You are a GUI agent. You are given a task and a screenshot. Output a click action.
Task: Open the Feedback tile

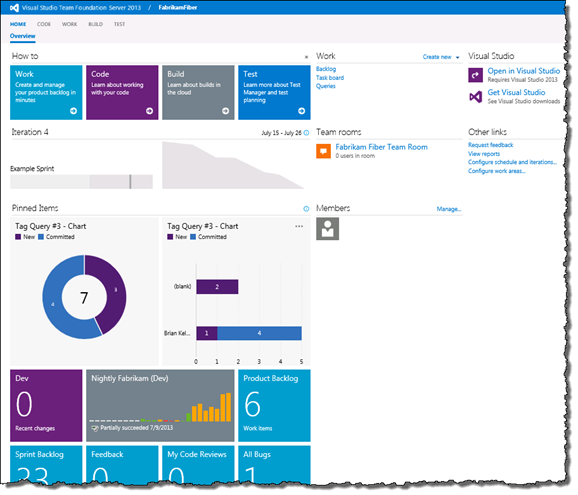[122, 465]
